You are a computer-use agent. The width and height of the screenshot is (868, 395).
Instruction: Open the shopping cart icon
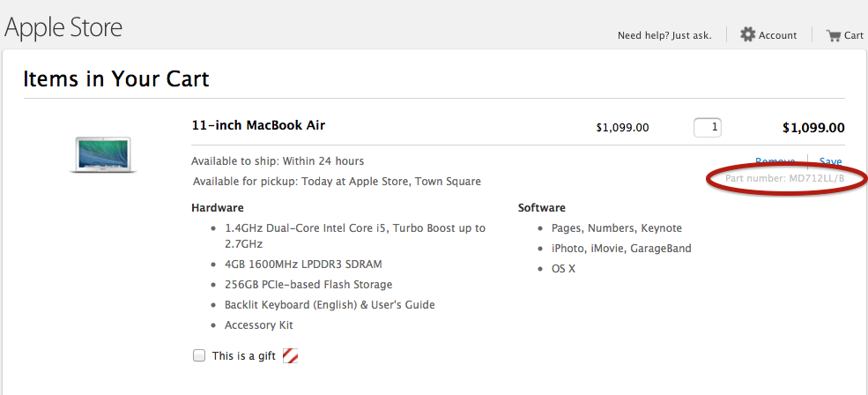click(833, 35)
